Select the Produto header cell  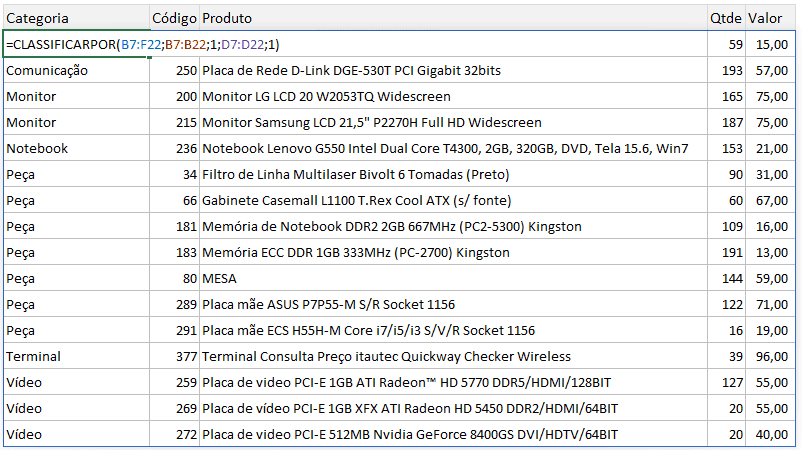[x=453, y=18]
